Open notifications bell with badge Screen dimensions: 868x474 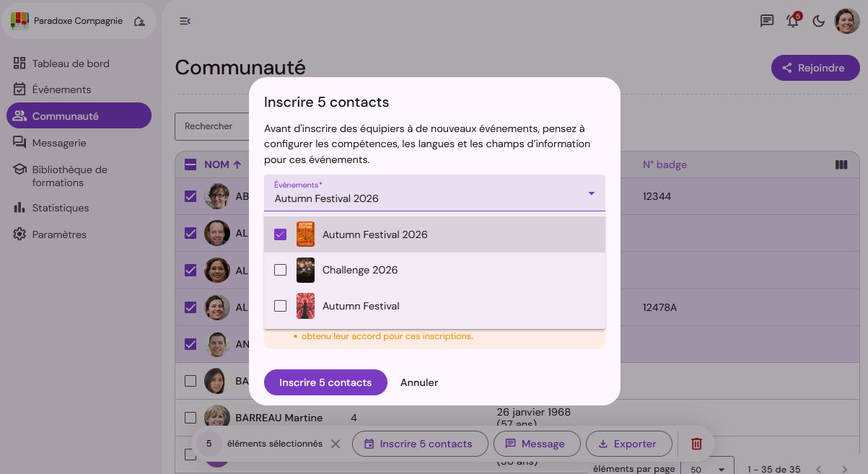pyautogui.click(x=793, y=21)
